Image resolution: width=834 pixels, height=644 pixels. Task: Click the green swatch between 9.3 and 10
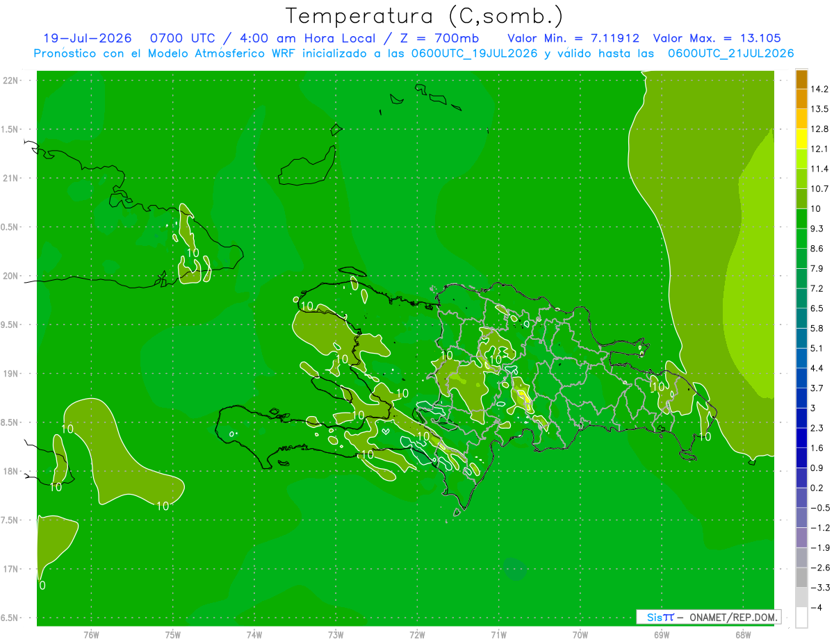tap(801, 218)
